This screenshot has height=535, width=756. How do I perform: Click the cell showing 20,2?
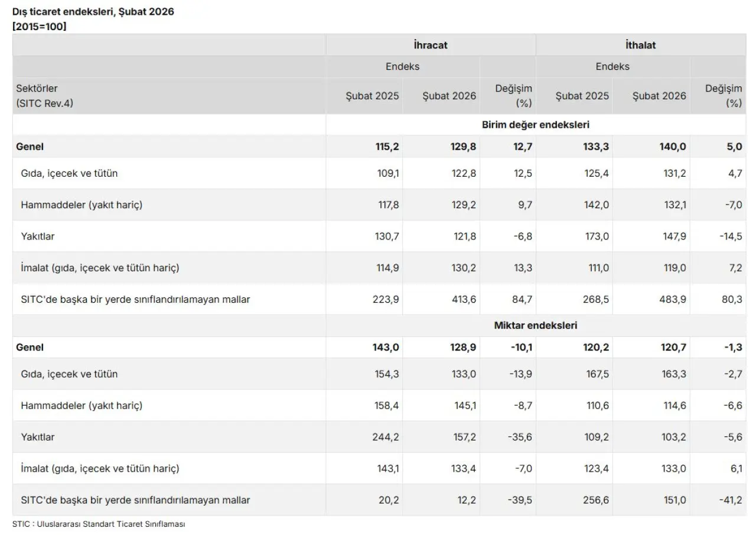click(389, 500)
